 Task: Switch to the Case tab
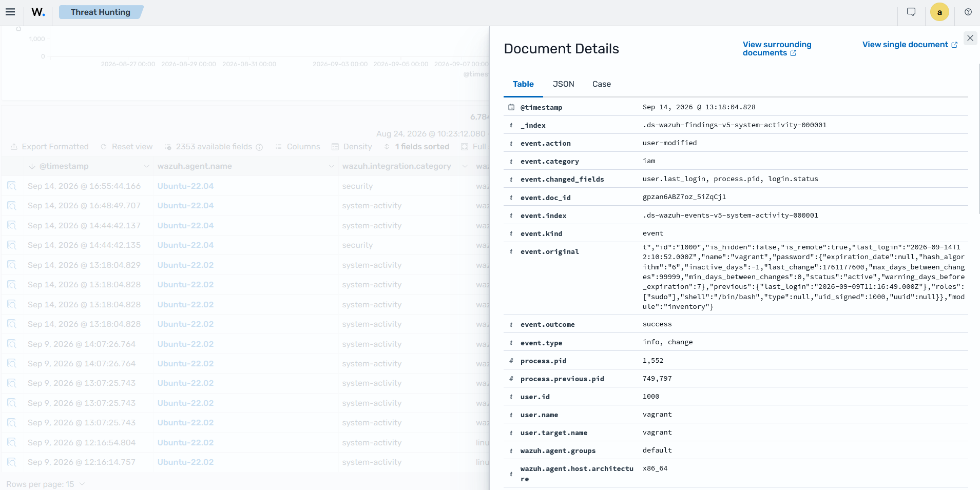(601, 84)
